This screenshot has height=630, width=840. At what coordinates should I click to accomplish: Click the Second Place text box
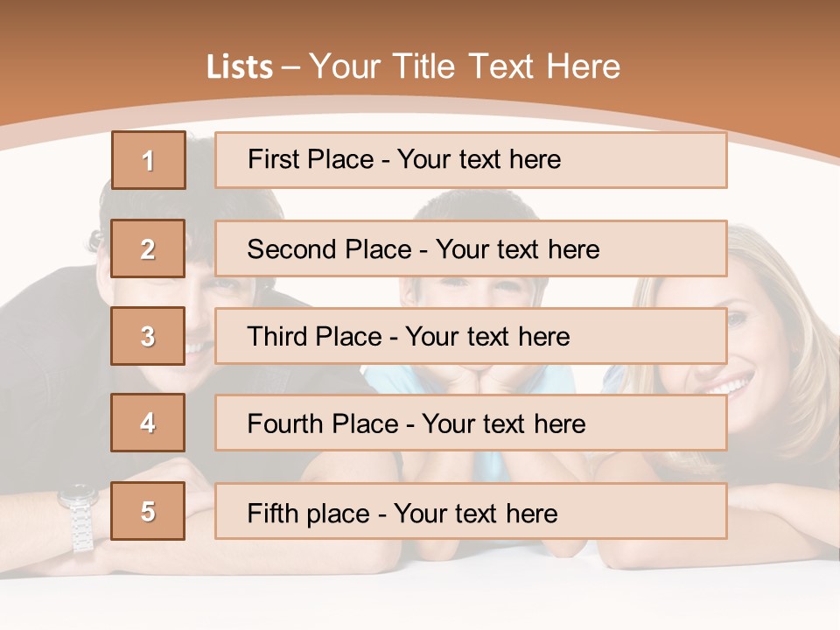tap(471, 248)
